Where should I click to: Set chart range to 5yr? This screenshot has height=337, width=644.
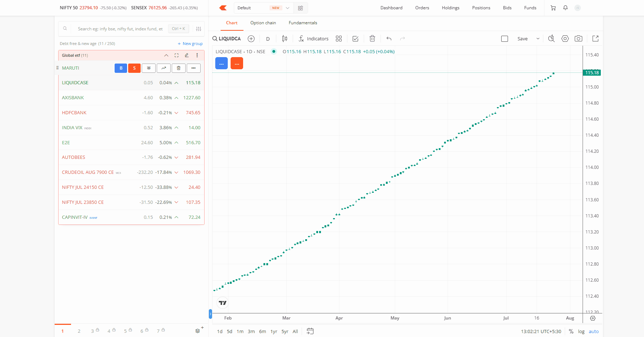coord(285,331)
